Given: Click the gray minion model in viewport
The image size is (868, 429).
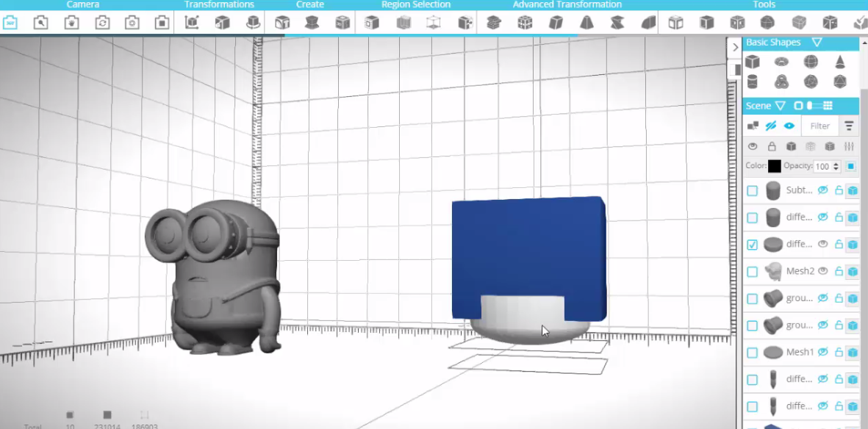Looking at the screenshot, I should point(213,277).
